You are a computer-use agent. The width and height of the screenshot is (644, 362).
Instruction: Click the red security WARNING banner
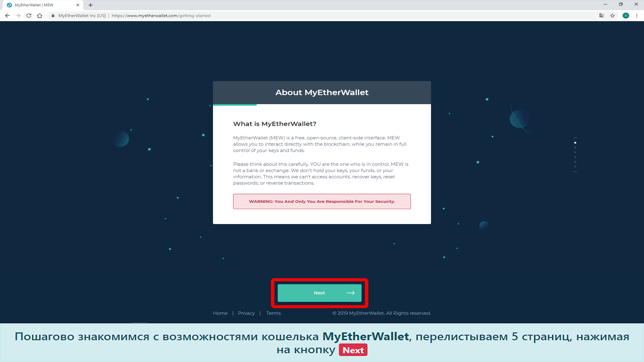click(x=322, y=201)
